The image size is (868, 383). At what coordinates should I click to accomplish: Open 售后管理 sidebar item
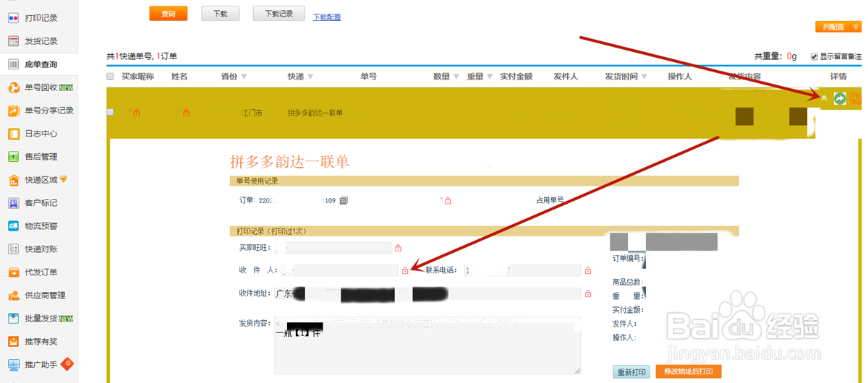point(41,157)
